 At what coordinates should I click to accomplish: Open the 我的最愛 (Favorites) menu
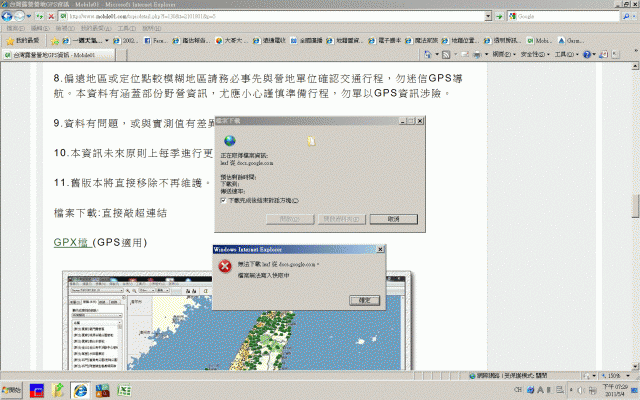coord(96,29)
